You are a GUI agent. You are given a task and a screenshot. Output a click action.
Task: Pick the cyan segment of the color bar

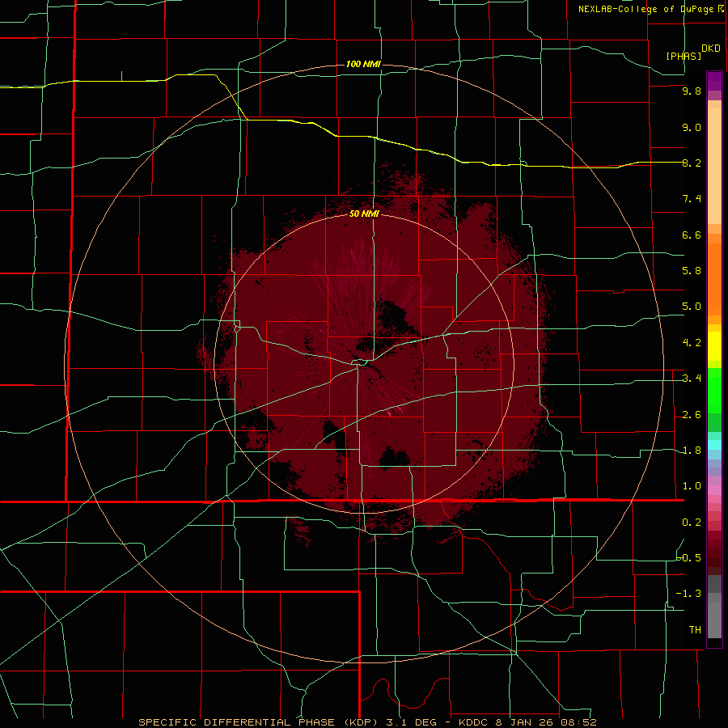pos(714,445)
